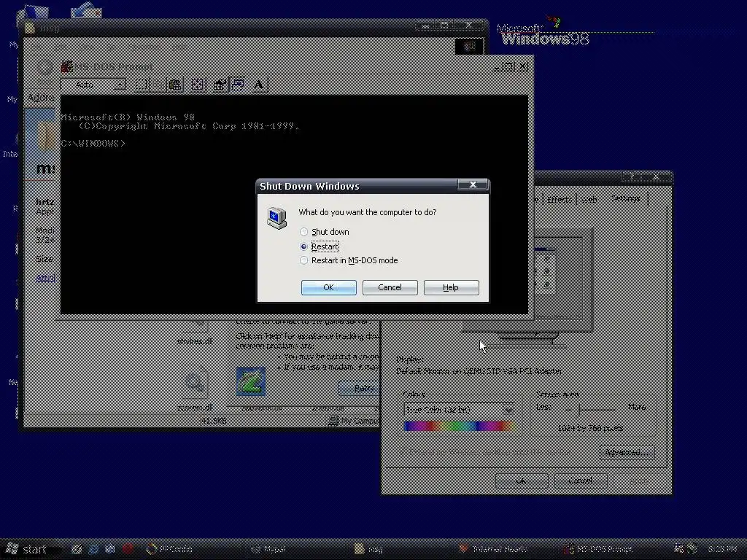Click the Windows logo throbber in msg window

(x=469, y=46)
